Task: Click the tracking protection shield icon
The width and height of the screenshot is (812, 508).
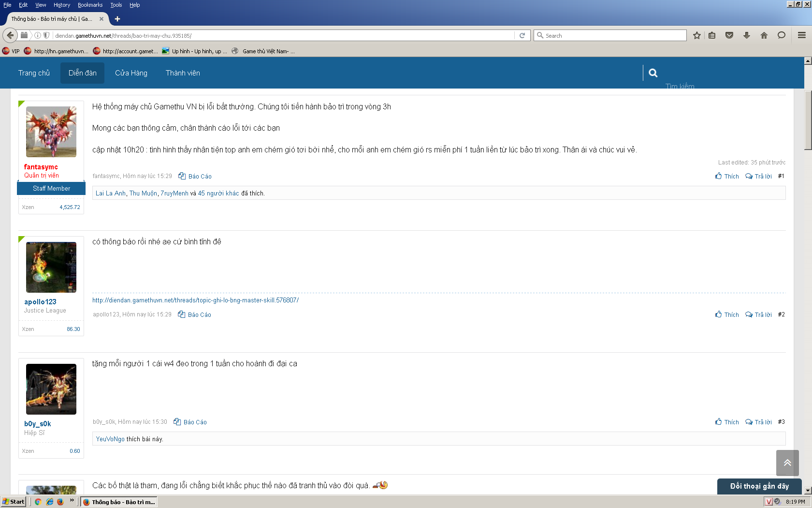Action: pos(46,35)
